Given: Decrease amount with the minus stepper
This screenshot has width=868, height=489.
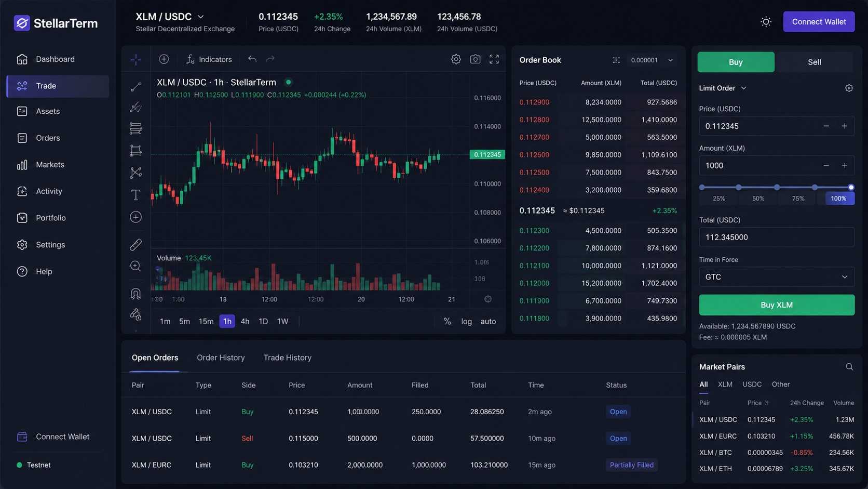Looking at the screenshot, I should tap(826, 166).
